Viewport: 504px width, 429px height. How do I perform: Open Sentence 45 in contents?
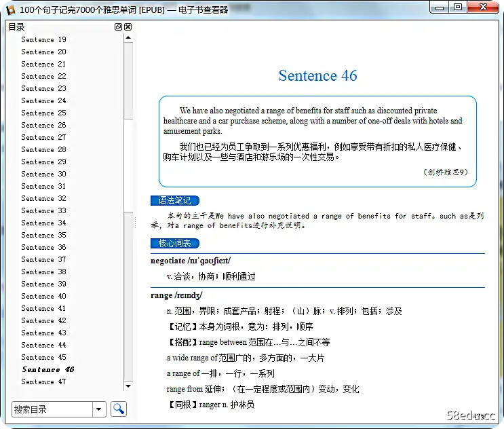(x=43, y=357)
